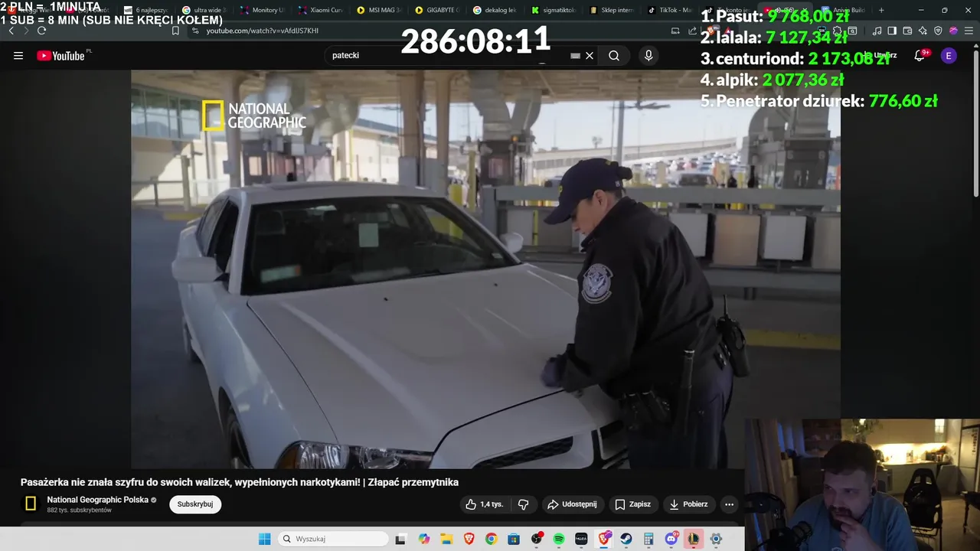Open League of Legends from the taskbar
Image resolution: width=980 pixels, height=551 pixels.
point(694,539)
